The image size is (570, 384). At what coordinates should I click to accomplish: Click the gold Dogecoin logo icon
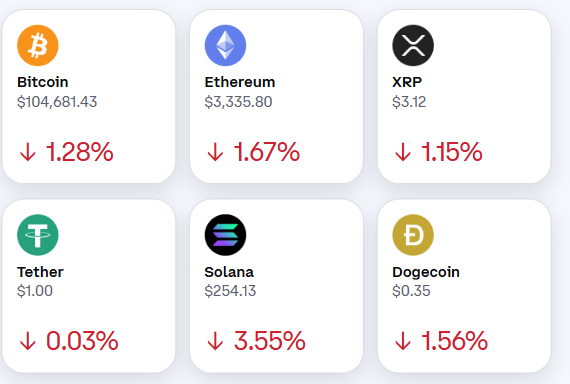pyautogui.click(x=413, y=235)
